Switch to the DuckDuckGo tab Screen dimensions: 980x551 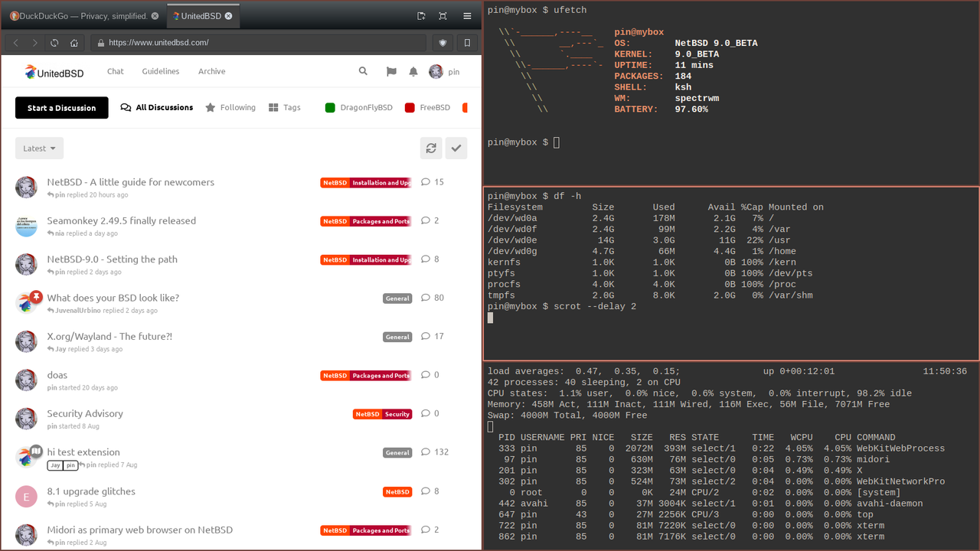point(83,15)
